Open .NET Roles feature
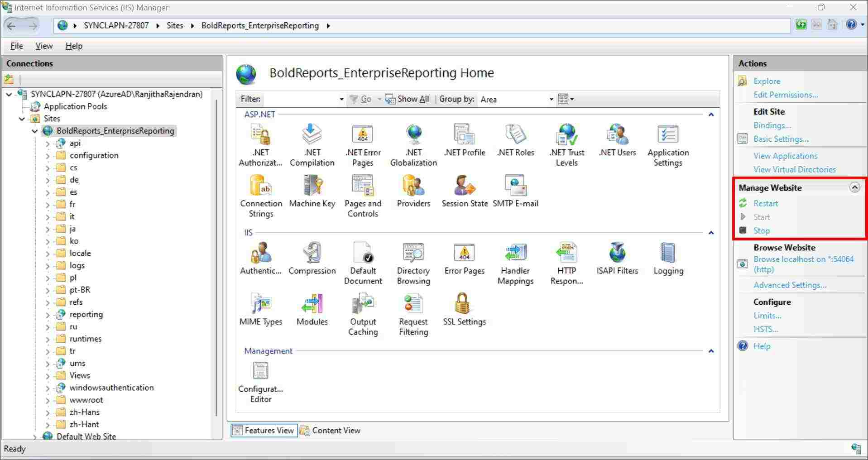868x460 pixels. [x=515, y=140]
